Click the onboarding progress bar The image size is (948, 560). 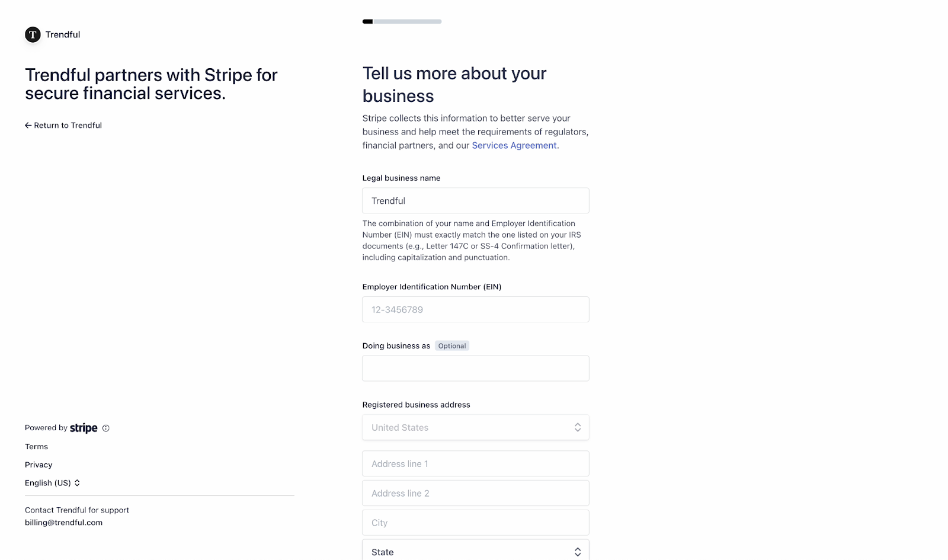pos(402,21)
